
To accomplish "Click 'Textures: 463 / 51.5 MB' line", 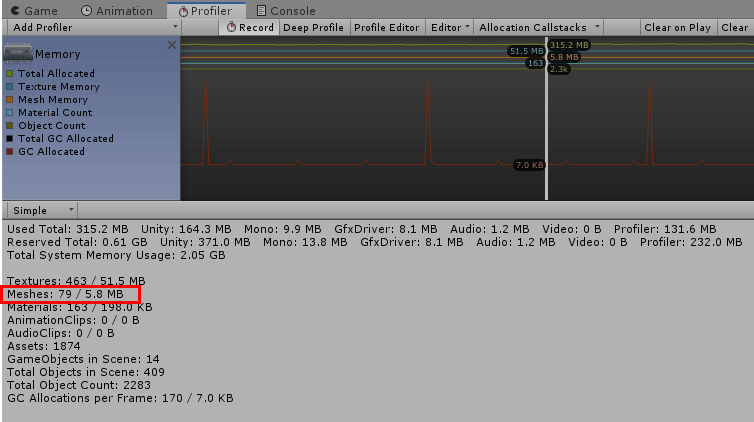I will point(76,281).
